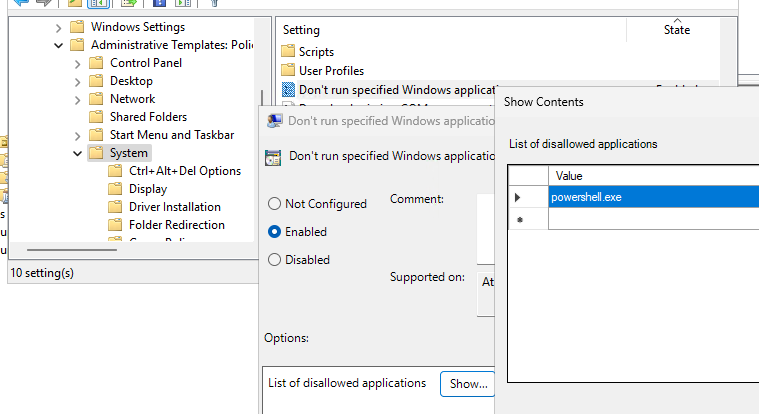
Task: Expand the Control Panel tree node
Action: coord(78,63)
